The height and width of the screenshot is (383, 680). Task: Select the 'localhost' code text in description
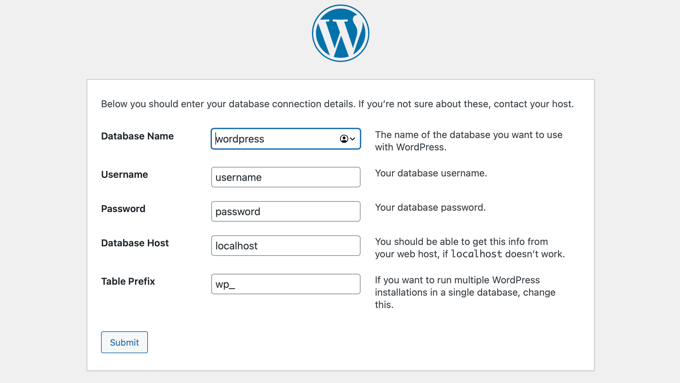[x=476, y=254]
